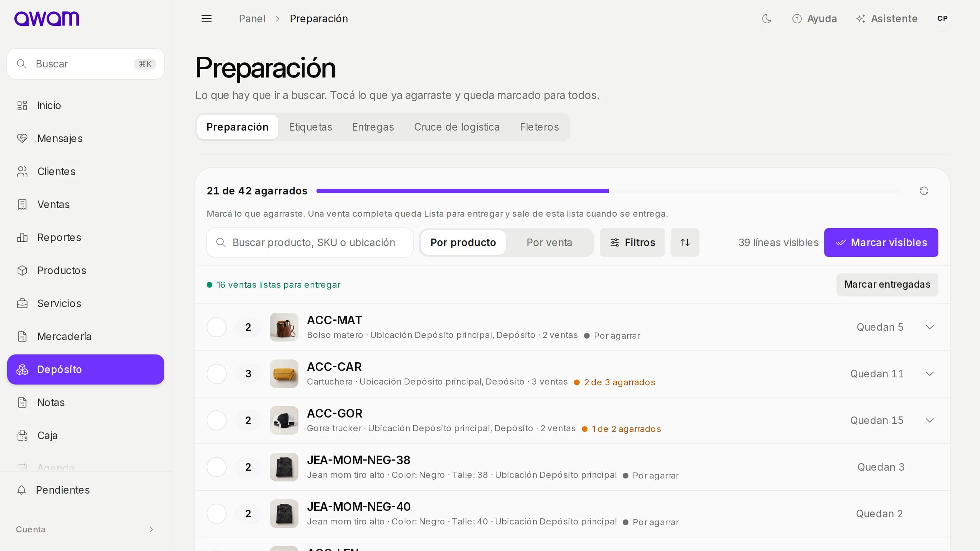Viewport: 980px width, 551px height.
Task: Expand the ACC-MAT row chevron
Action: coord(929,327)
